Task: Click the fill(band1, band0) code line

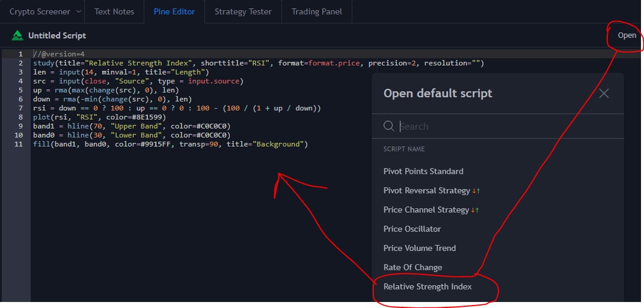Action: pyautogui.click(x=170, y=144)
